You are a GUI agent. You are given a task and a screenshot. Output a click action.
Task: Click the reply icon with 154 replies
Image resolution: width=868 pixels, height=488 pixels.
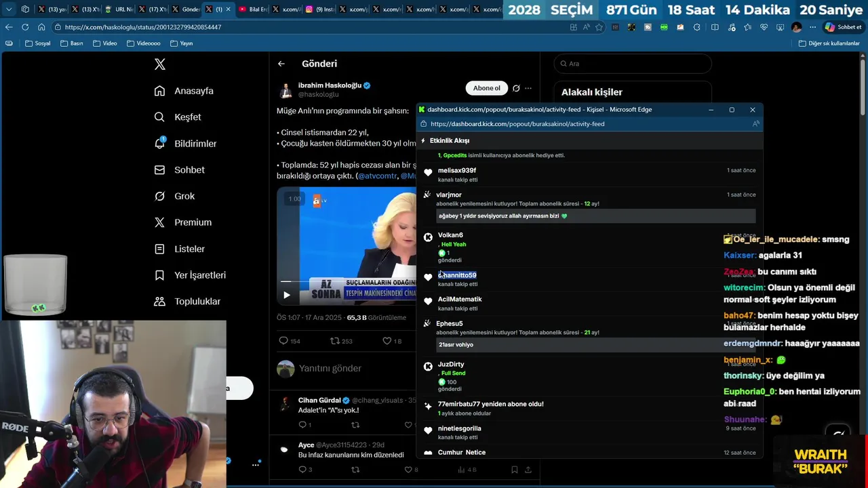coord(283,341)
